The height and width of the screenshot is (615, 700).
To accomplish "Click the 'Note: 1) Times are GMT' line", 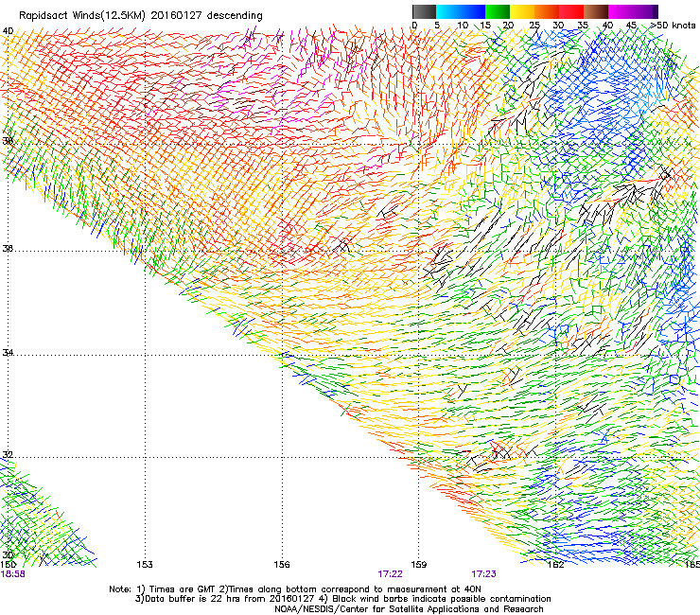I will point(295,589).
